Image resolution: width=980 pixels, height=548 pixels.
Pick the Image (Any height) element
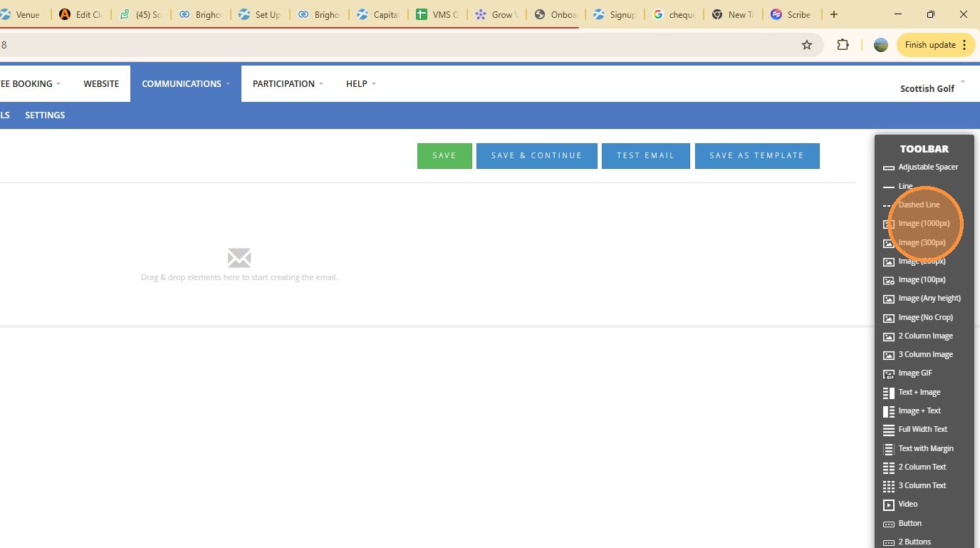[x=922, y=299]
